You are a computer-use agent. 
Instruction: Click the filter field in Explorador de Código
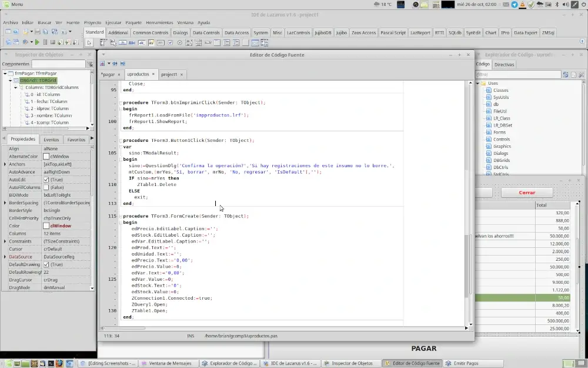(x=518, y=75)
